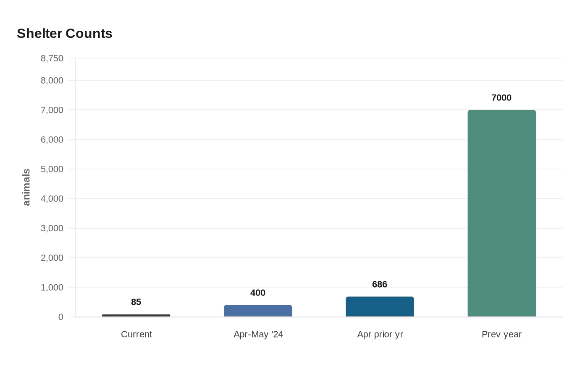Click the 8,000 y-axis tick label

tap(52, 80)
